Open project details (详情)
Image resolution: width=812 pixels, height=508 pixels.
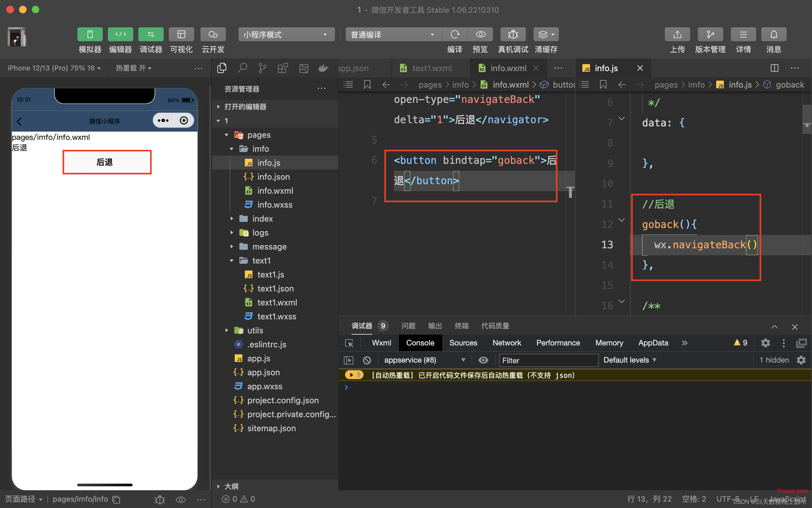[743, 34]
